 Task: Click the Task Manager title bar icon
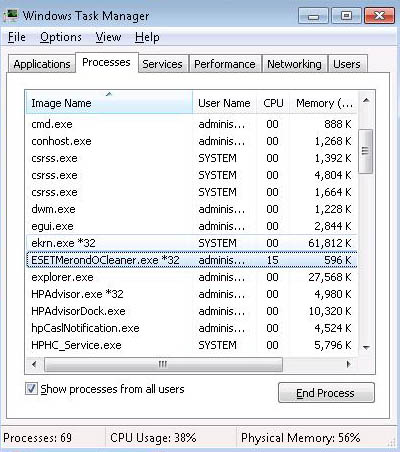(x=11, y=16)
